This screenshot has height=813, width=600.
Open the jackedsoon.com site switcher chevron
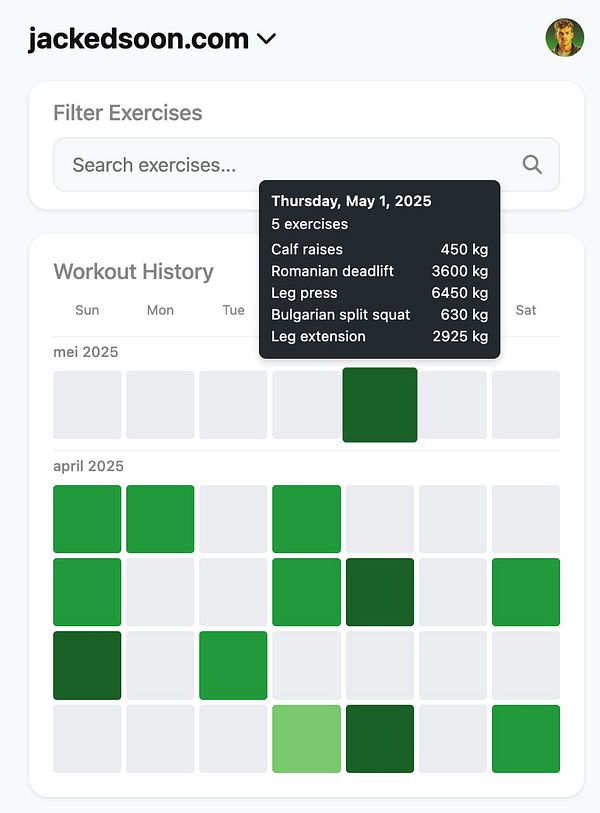click(266, 39)
